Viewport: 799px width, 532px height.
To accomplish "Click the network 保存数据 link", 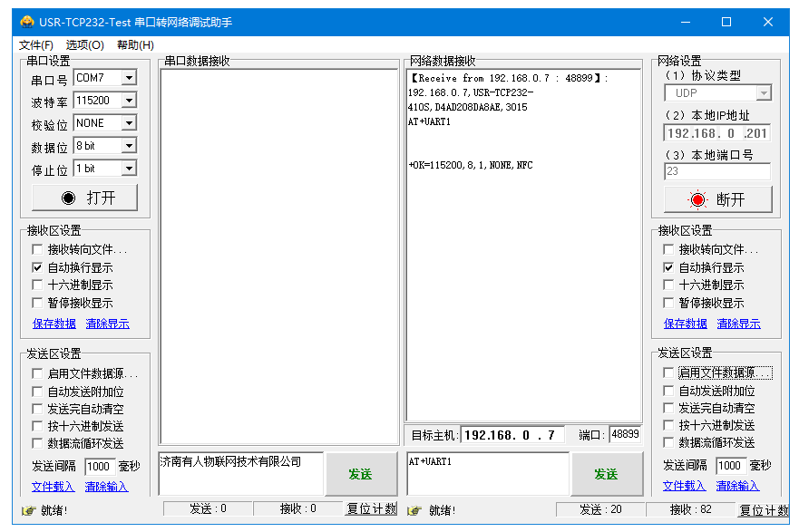I will pyautogui.click(x=685, y=324).
